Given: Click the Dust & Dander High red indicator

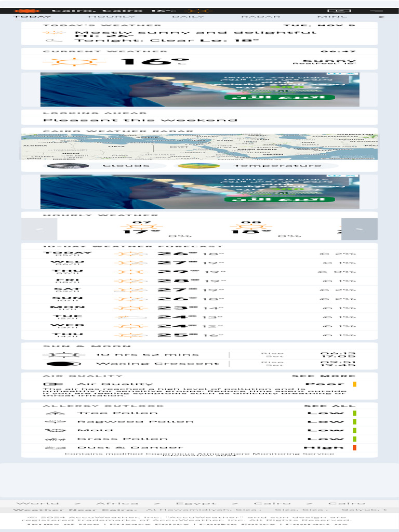Looking at the screenshot, I should click(x=354, y=448).
